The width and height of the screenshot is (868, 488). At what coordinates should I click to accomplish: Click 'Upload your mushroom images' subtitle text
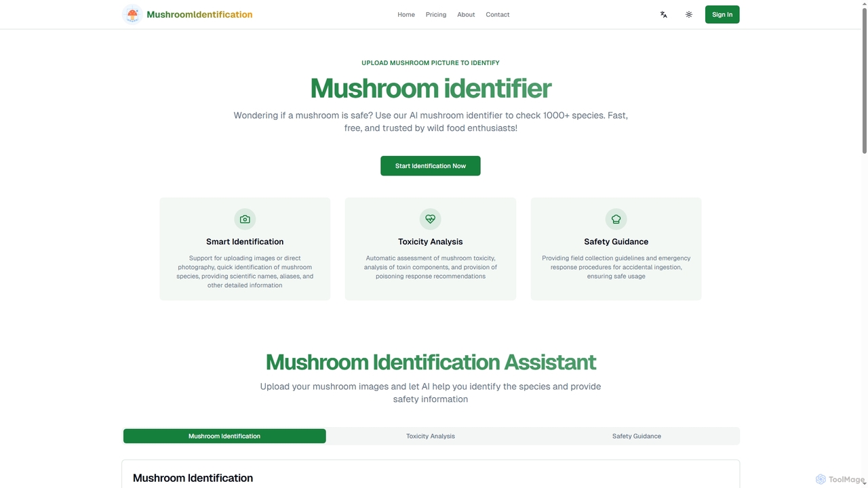pyautogui.click(x=431, y=392)
